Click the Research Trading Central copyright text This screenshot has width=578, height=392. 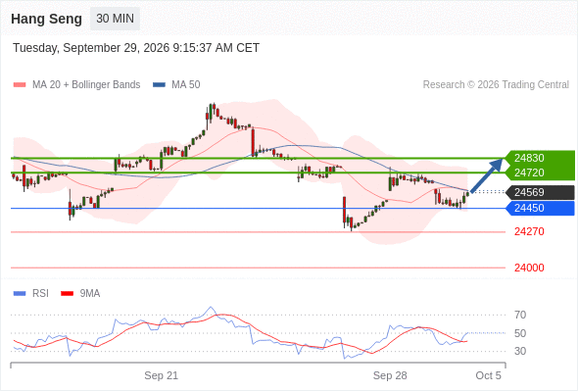496,85
